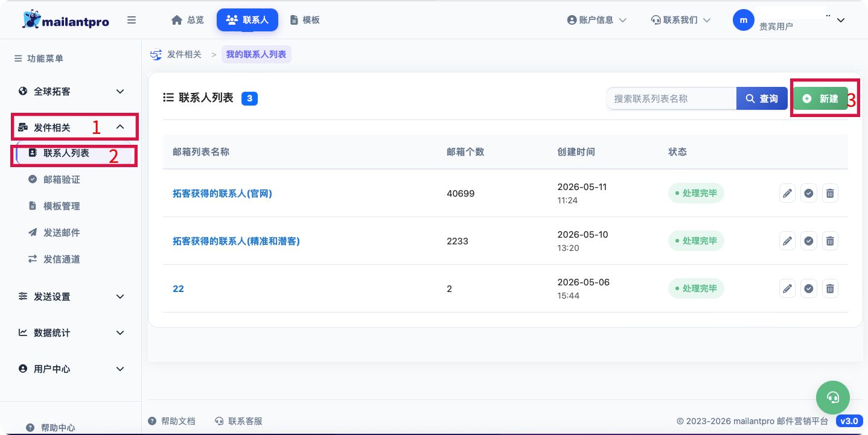
Task: Focus the 搜索联系列表名称 search field
Action: pyautogui.click(x=671, y=98)
